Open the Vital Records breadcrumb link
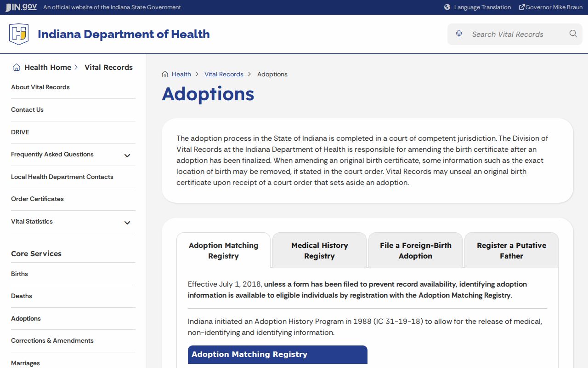The width and height of the screenshot is (588, 368). [224, 74]
